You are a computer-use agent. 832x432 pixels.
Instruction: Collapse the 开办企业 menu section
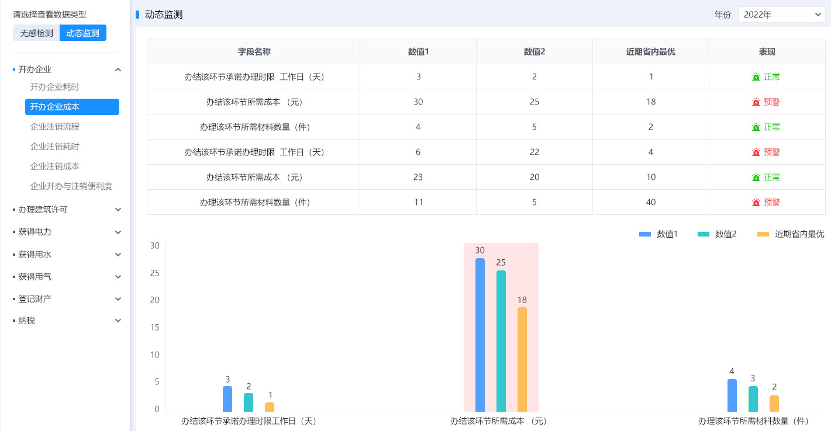(118, 70)
